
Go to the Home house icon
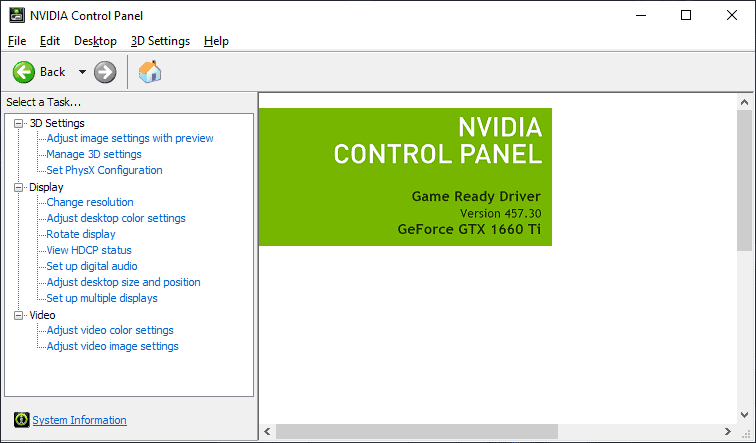(150, 72)
